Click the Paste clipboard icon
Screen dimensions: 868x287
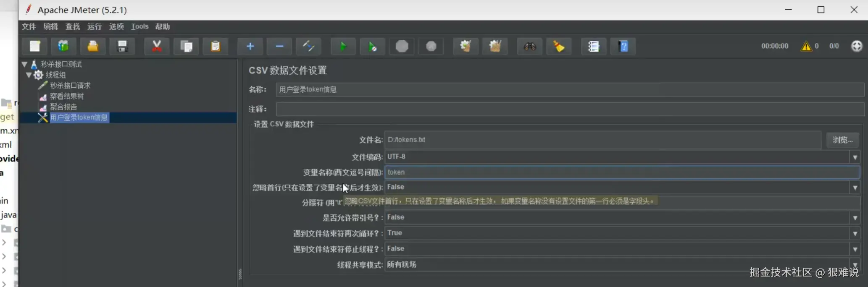coord(216,46)
